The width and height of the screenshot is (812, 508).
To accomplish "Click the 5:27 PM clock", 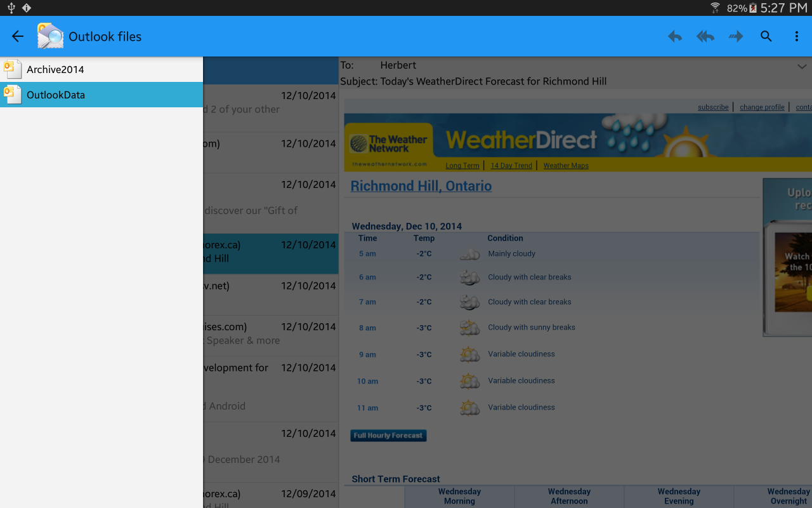I will tap(783, 8).
